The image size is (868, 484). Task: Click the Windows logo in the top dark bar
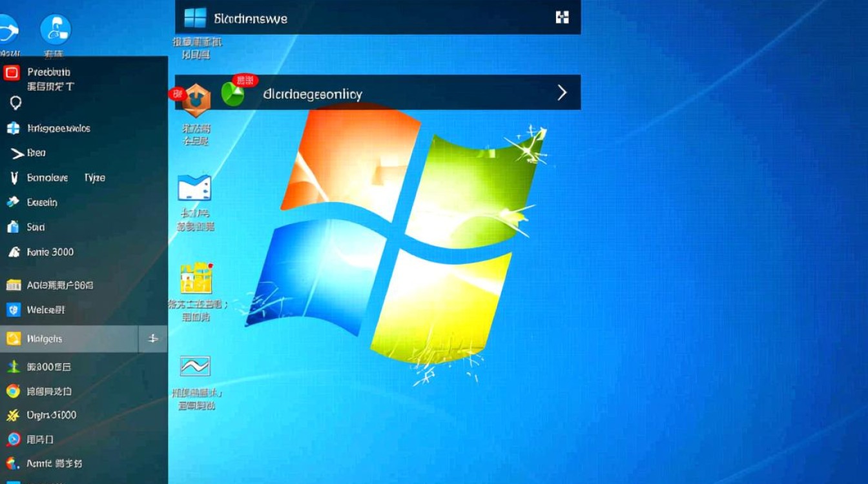pos(195,18)
